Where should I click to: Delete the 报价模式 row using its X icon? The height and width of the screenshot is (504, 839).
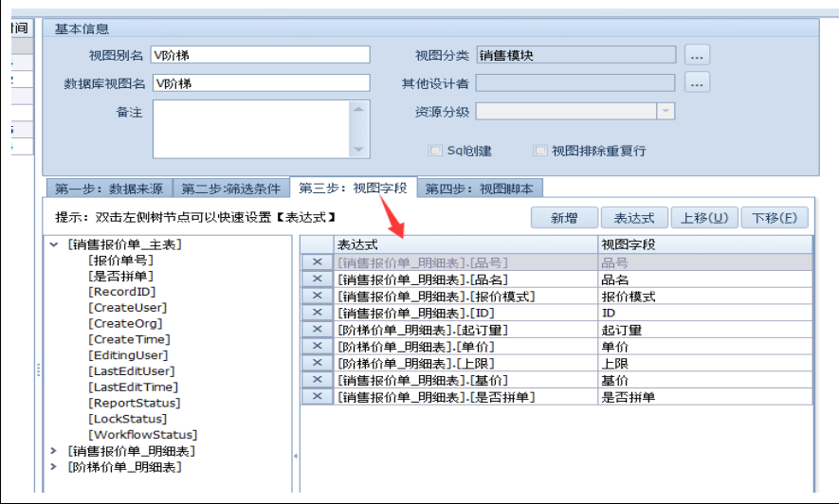317,296
